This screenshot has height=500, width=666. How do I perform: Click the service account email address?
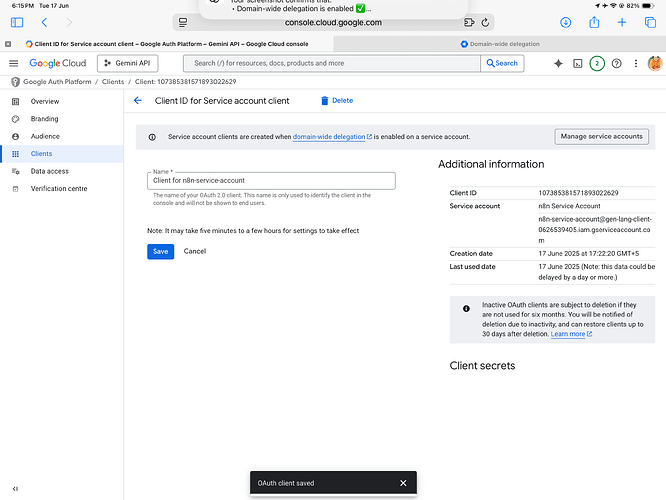(x=595, y=230)
